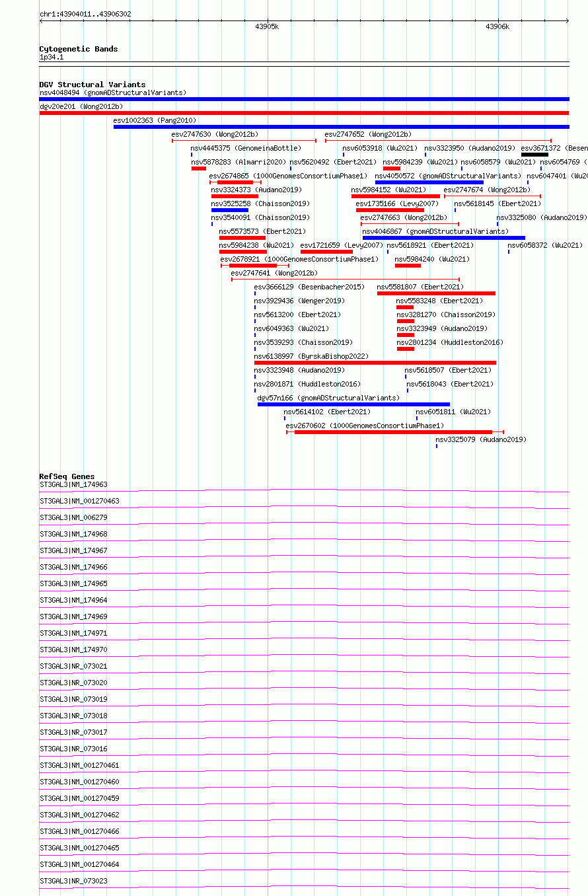Click dgv57n166 (gnomADStructuralVariants) label

click(328, 398)
